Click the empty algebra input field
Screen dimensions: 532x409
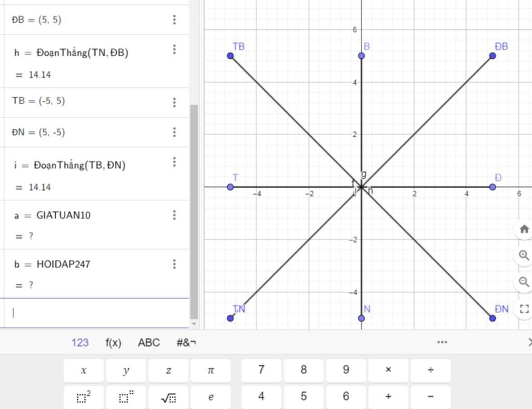(x=95, y=313)
